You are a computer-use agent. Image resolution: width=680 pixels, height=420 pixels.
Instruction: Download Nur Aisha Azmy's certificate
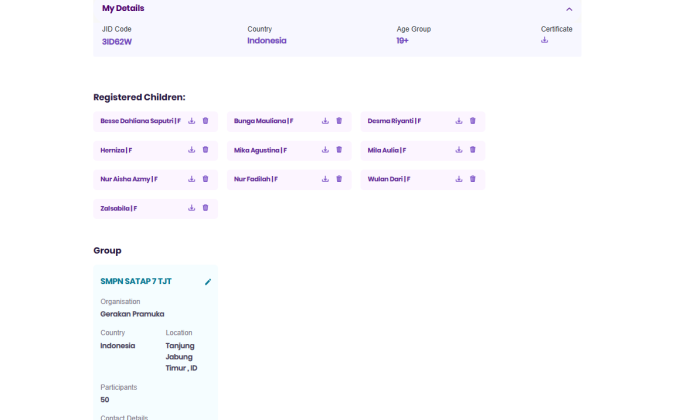[191, 179]
